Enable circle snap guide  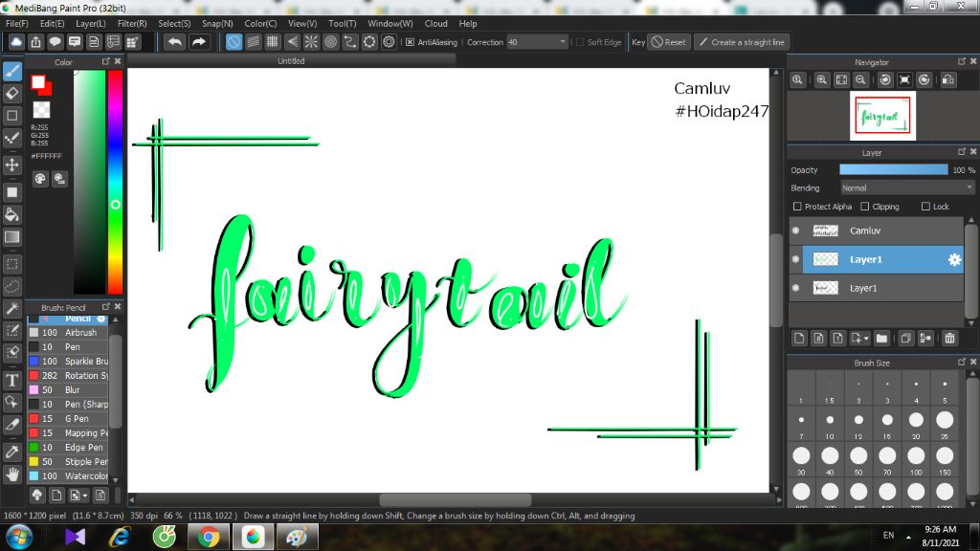click(330, 42)
